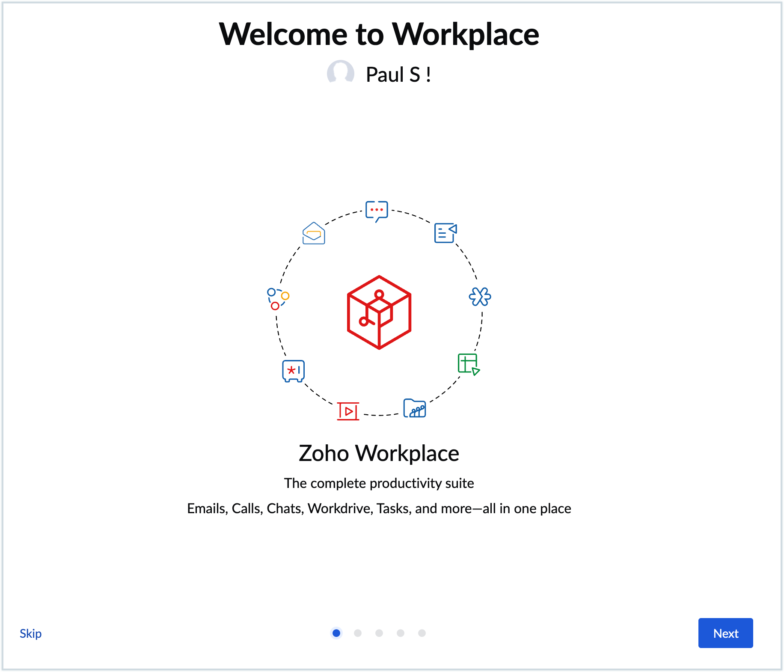The height and width of the screenshot is (672, 784).
Task: Click the Cliq chat bubble icon
Action: pyautogui.click(x=377, y=210)
